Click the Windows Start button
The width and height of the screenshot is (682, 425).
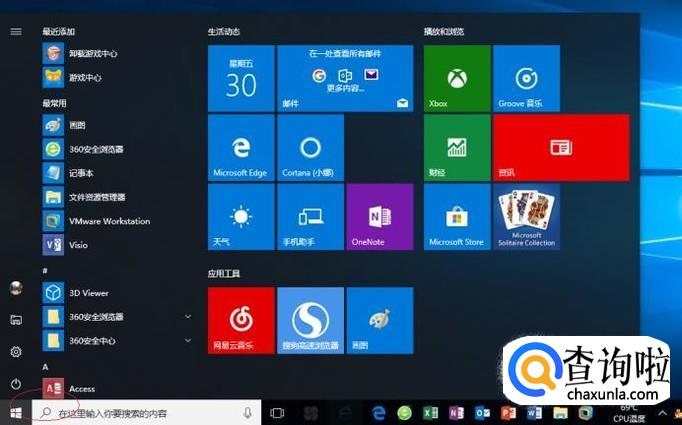(x=16, y=412)
